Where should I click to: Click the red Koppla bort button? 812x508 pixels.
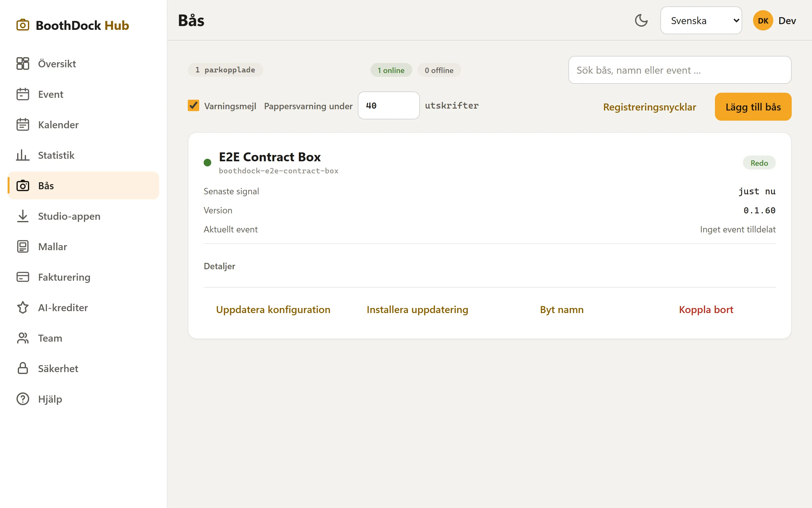point(706,310)
